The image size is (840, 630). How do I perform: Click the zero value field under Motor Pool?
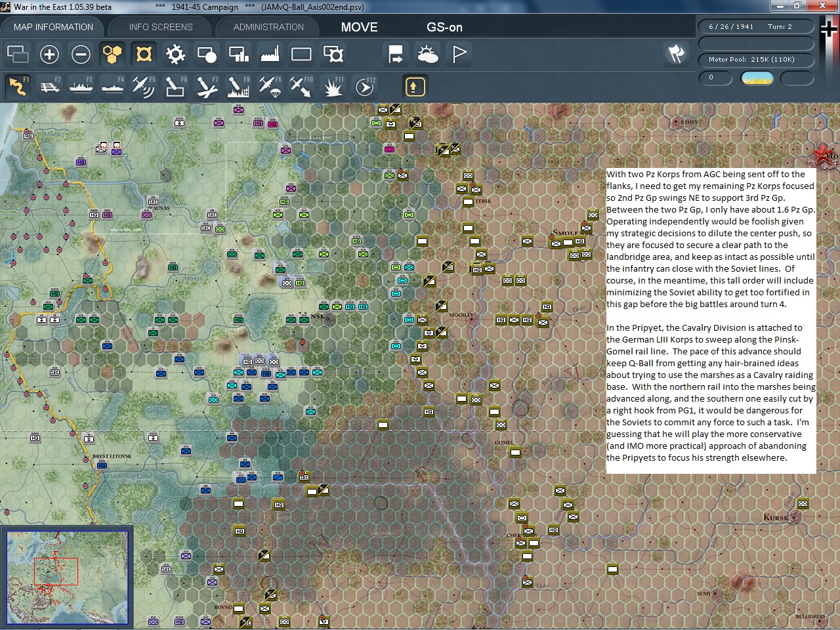(x=717, y=78)
